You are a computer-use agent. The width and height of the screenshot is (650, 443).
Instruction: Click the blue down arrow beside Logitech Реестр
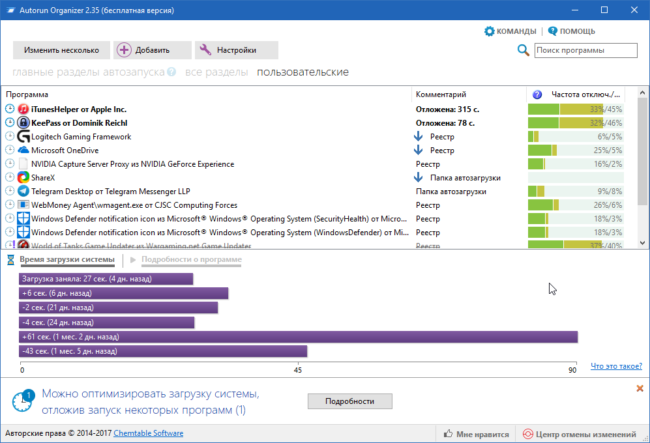(418, 136)
